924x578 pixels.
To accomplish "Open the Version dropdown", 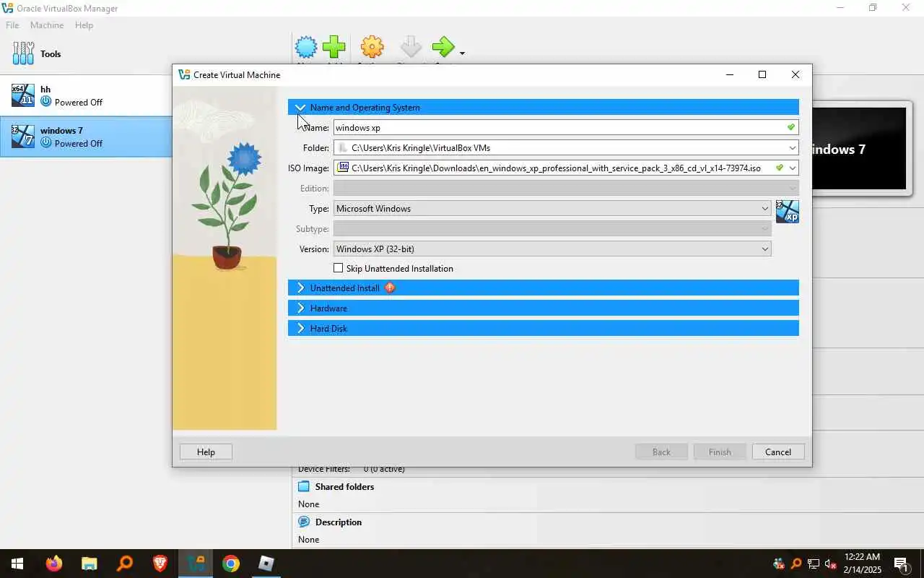I will pos(552,249).
